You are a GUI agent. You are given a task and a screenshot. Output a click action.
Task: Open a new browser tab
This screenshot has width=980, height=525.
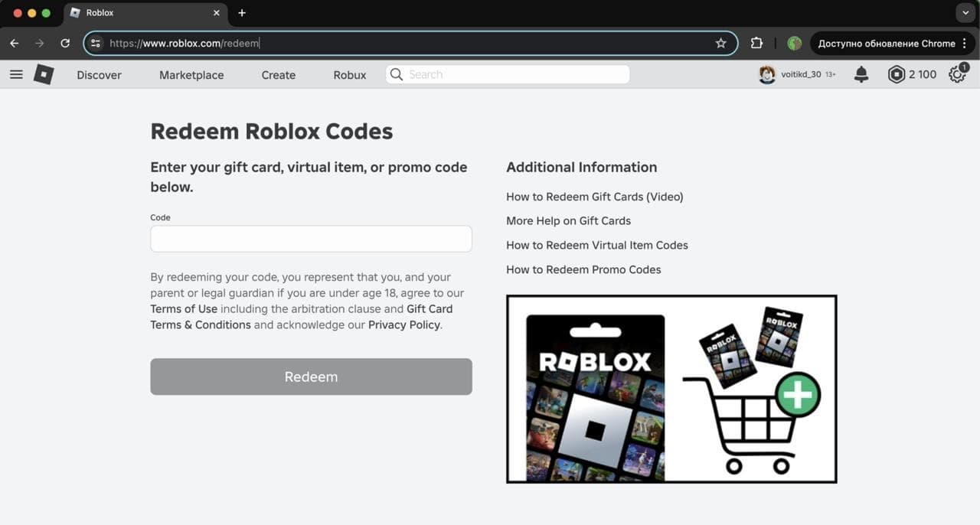242,13
